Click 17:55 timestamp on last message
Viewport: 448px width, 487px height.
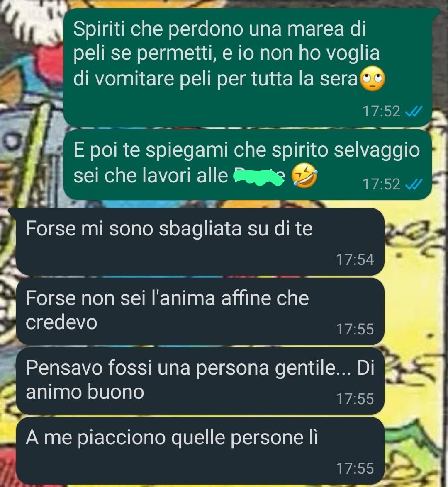click(355, 468)
